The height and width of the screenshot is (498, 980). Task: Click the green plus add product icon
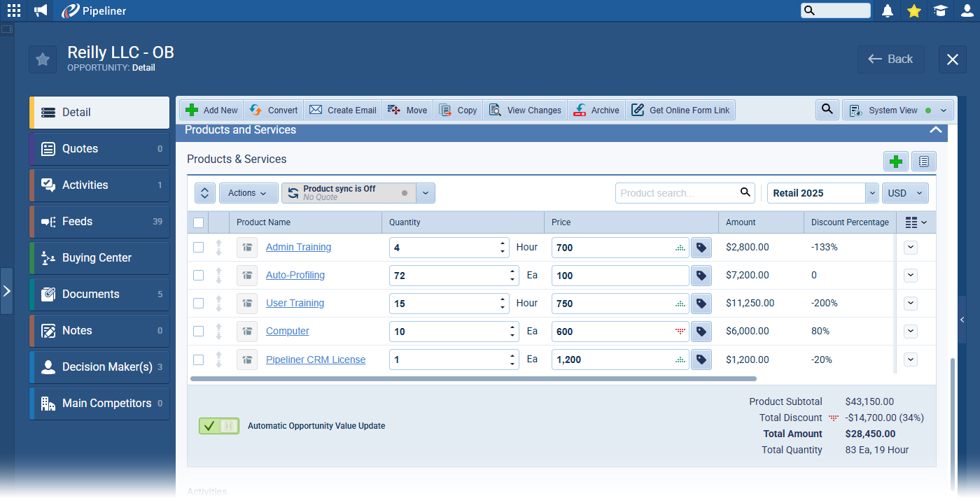pyautogui.click(x=895, y=162)
